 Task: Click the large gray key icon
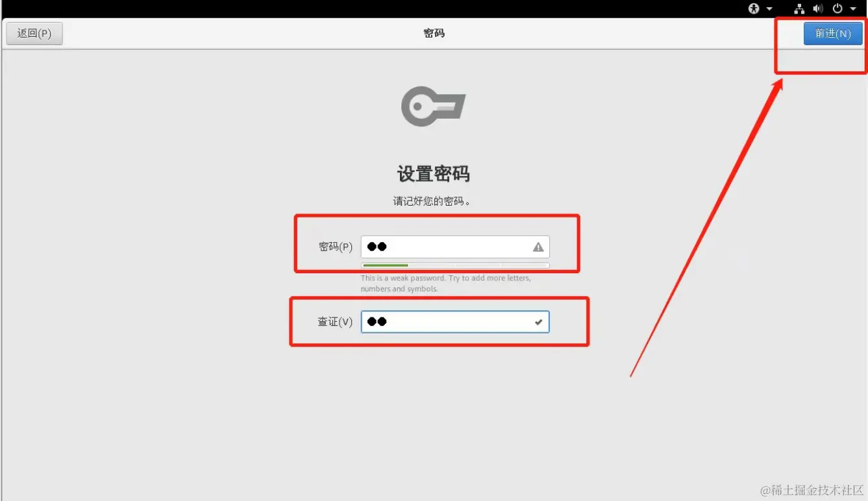pyautogui.click(x=433, y=106)
